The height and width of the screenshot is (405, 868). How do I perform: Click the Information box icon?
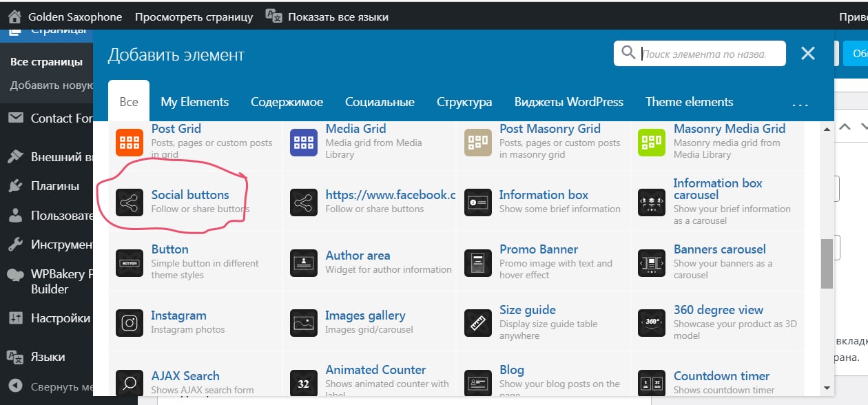pyautogui.click(x=477, y=202)
